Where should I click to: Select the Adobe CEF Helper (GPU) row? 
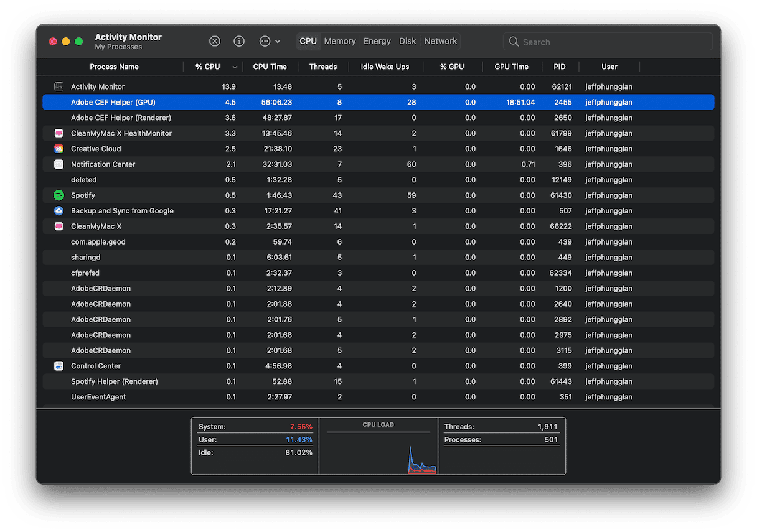click(378, 102)
